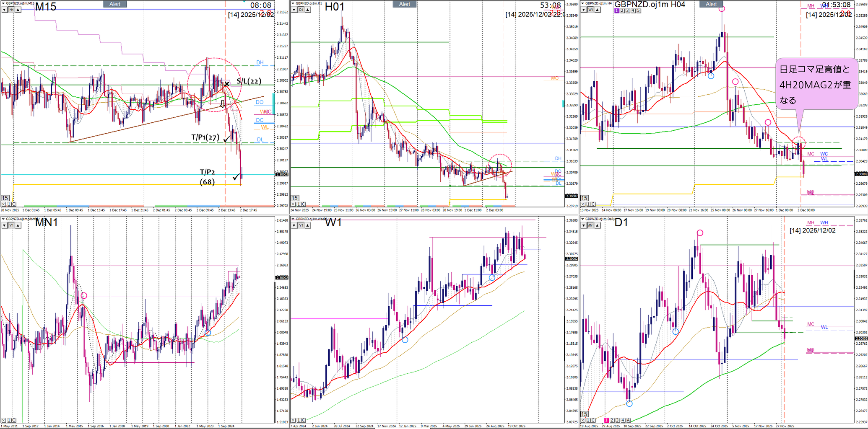Image resolution: width=868 pixels, height=429 pixels.
Task: Click the C button at the H04 chart bottom
Action: 593,204
